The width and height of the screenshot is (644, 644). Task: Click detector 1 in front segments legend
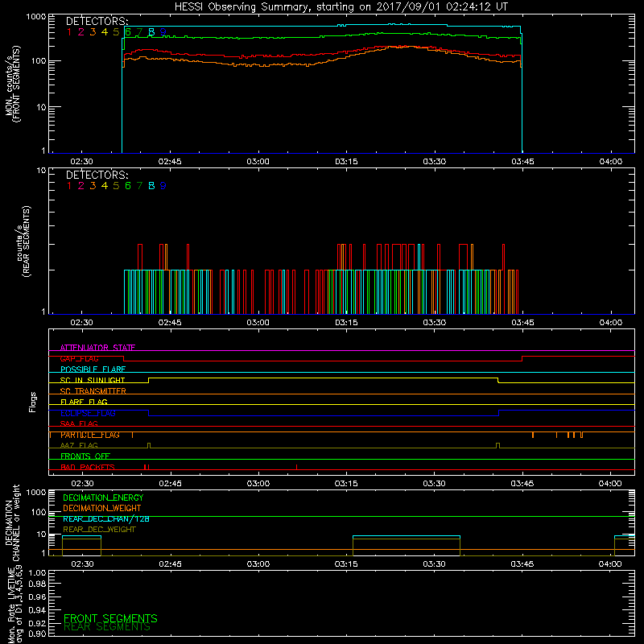pos(69,32)
